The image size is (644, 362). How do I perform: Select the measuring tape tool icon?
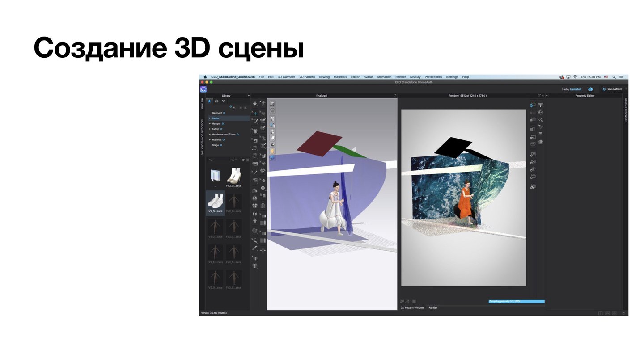coord(255,248)
